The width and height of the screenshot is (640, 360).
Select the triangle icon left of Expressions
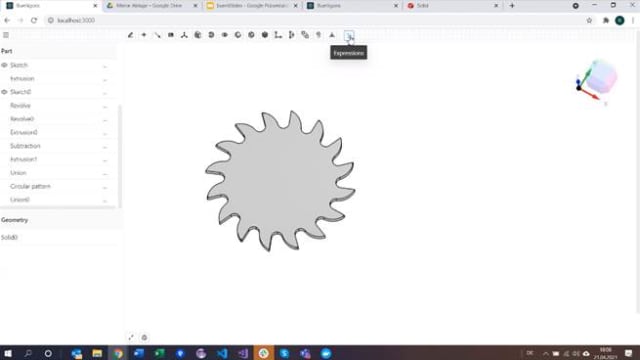(332, 35)
